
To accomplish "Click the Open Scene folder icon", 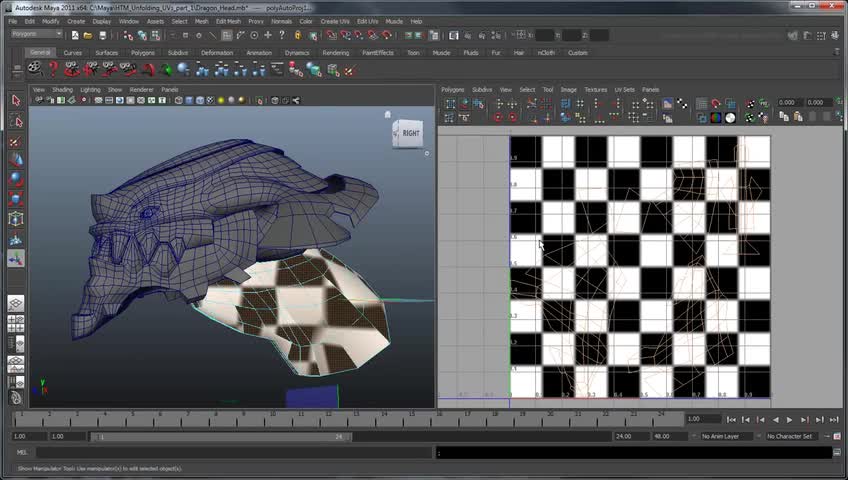I will 88,35.
